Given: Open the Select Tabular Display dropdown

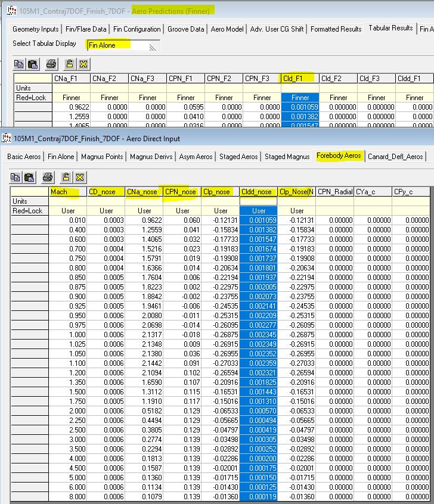Looking at the screenshot, I should (x=155, y=45).
